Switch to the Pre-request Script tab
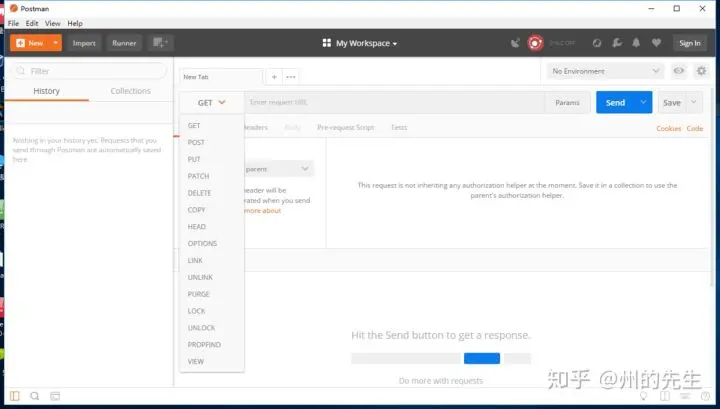 [x=346, y=128]
